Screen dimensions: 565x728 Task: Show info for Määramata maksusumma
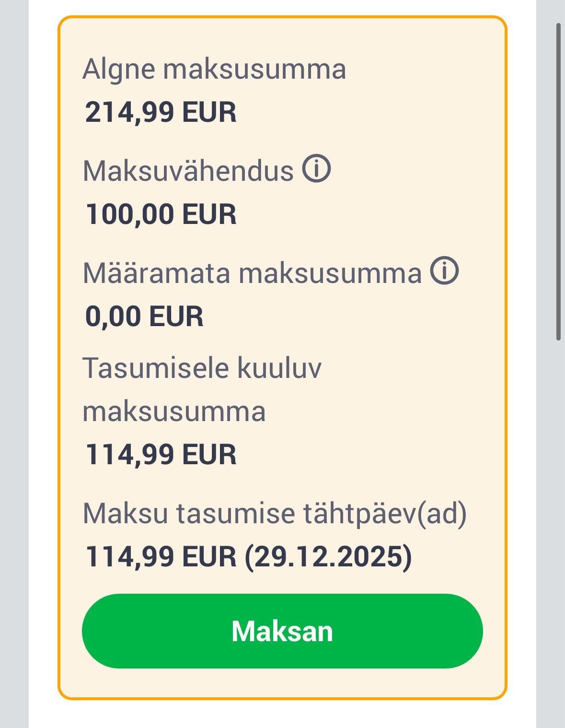[444, 271]
